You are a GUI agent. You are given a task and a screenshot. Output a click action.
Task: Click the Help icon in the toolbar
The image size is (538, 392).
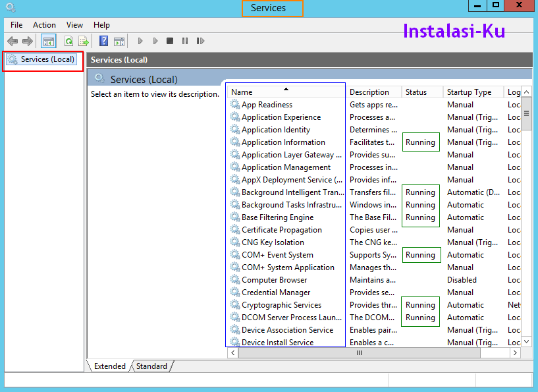(x=103, y=41)
